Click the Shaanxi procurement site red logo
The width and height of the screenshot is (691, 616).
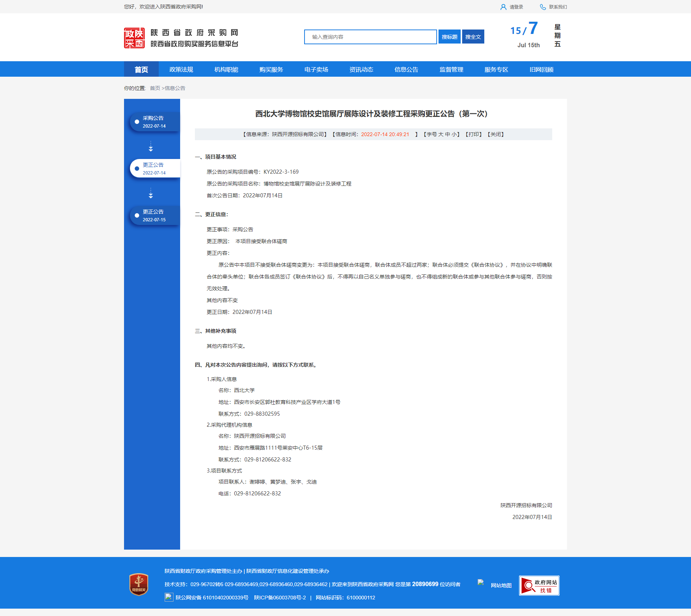pos(134,38)
